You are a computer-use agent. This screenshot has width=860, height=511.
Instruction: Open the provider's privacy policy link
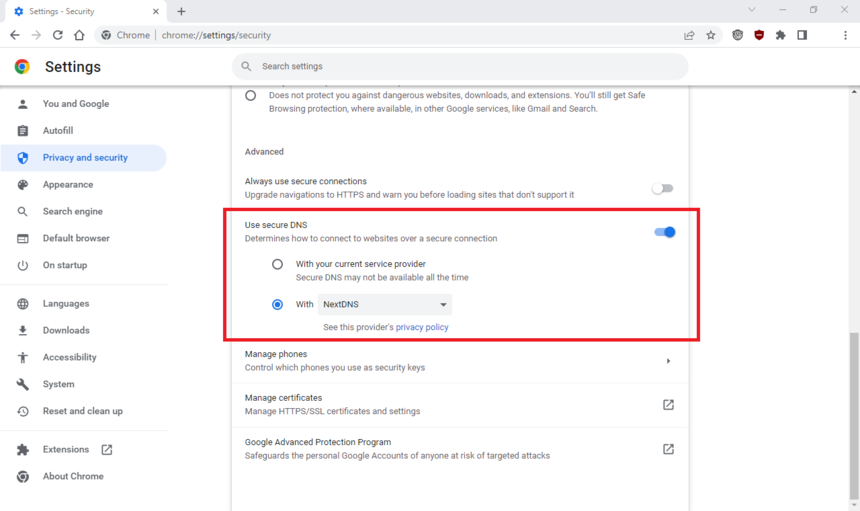point(422,327)
